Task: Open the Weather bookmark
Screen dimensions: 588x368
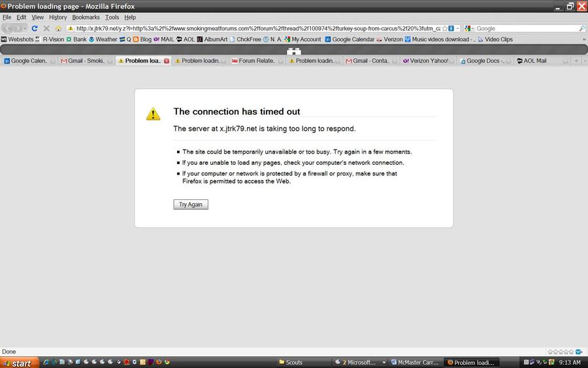Action: tap(103, 39)
